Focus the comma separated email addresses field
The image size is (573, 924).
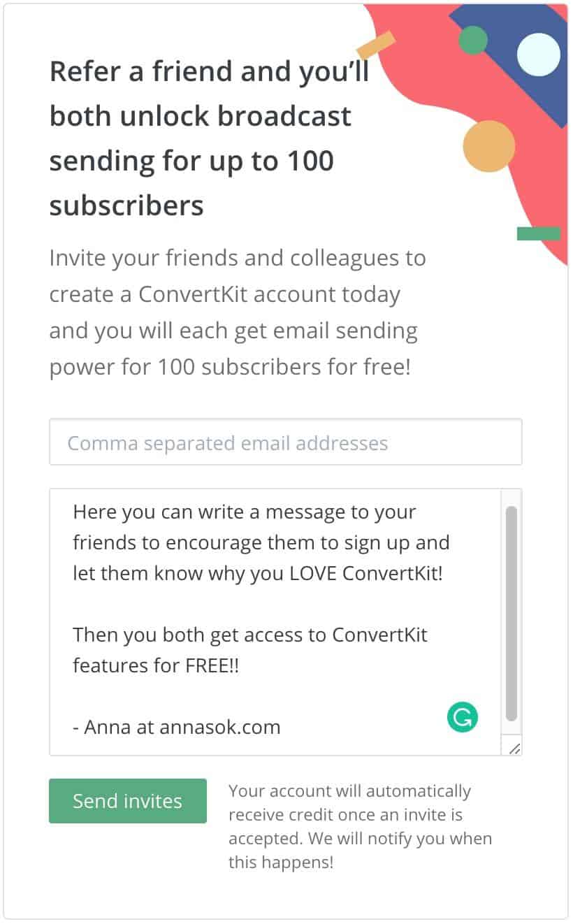tap(285, 442)
